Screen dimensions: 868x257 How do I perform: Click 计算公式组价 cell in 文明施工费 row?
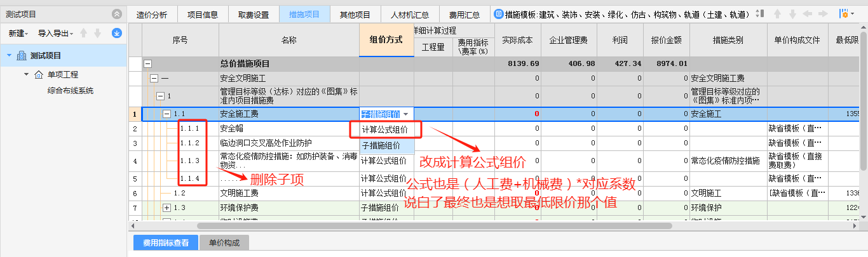coord(386,193)
